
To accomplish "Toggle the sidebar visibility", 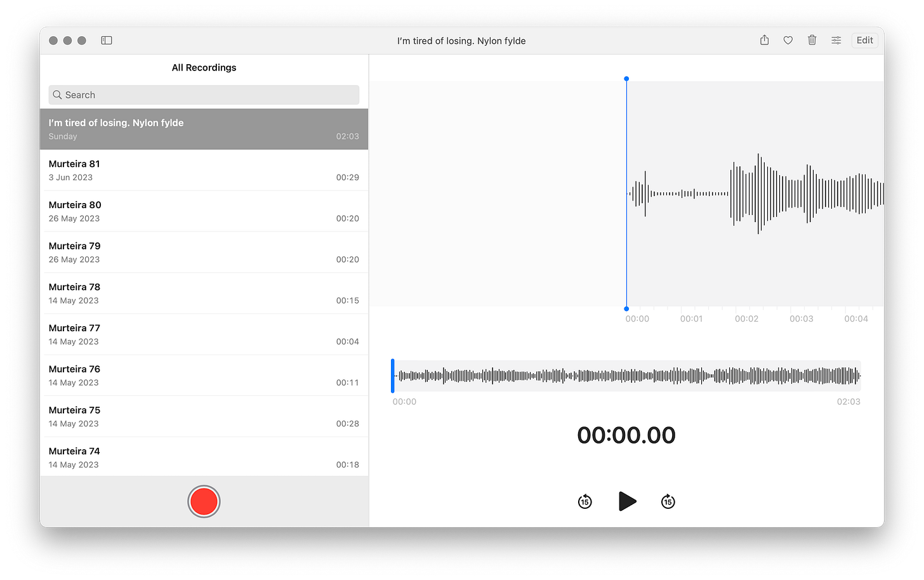I will tap(107, 41).
